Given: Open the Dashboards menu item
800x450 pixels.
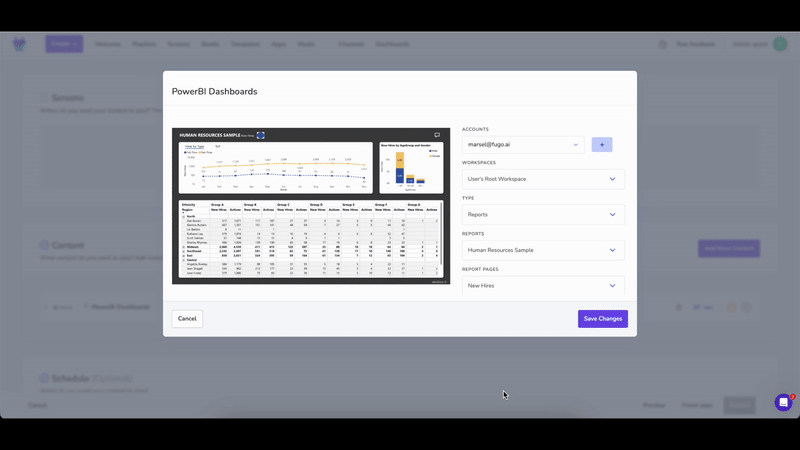Looking at the screenshot, I should tap(392, 44).
